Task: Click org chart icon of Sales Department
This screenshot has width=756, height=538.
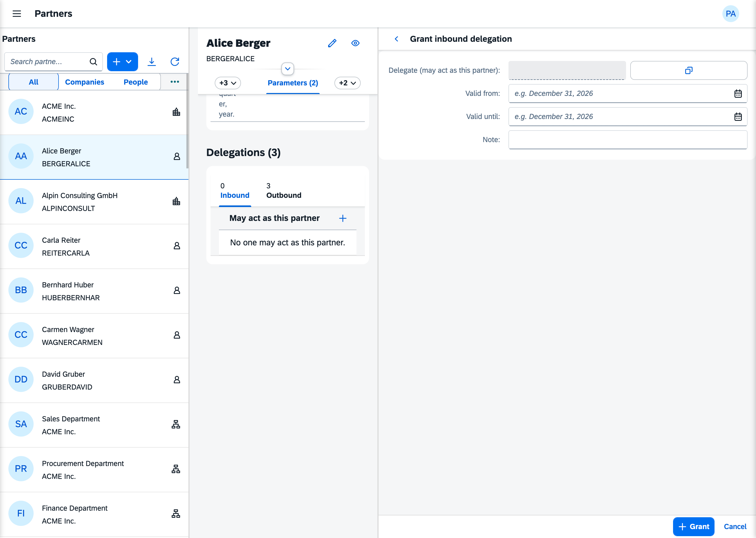Action: click(176, 424)
